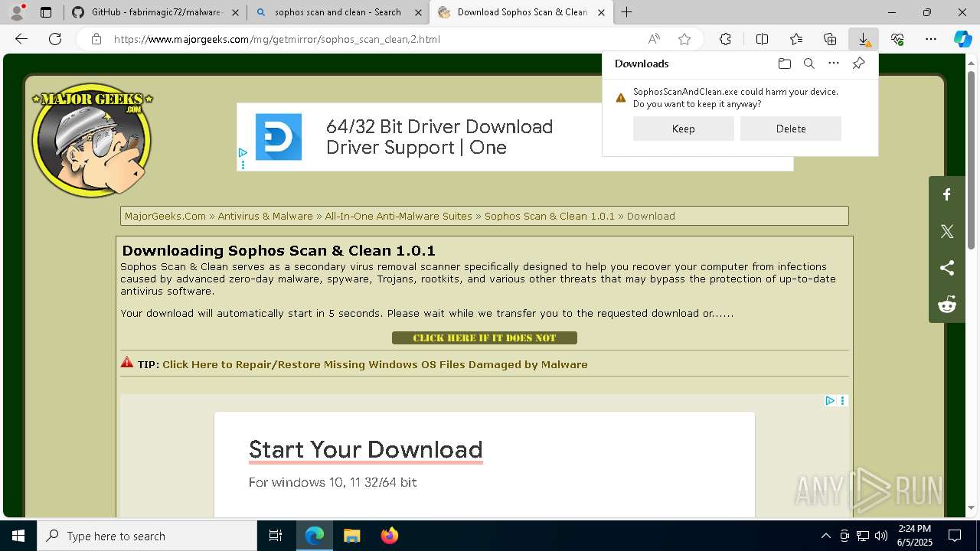Open Edge from taskbar
The image size is (980, 551).
coord(315,536)
